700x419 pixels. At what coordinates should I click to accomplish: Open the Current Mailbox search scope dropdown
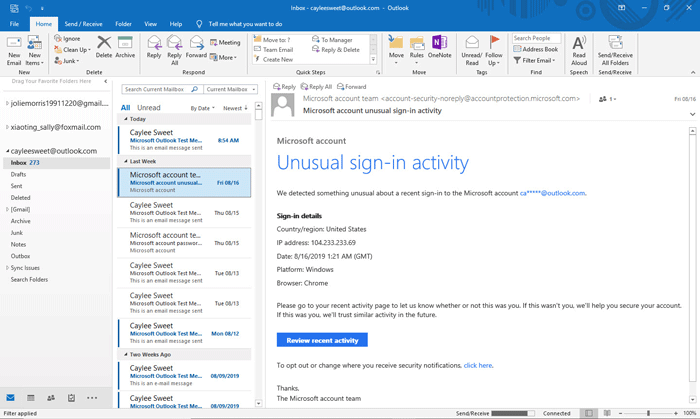tap(230, 89)
